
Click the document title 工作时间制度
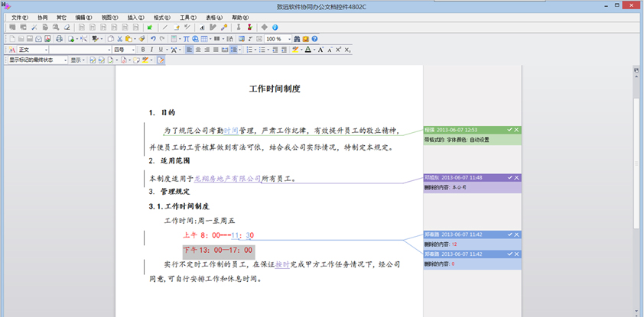275,89
